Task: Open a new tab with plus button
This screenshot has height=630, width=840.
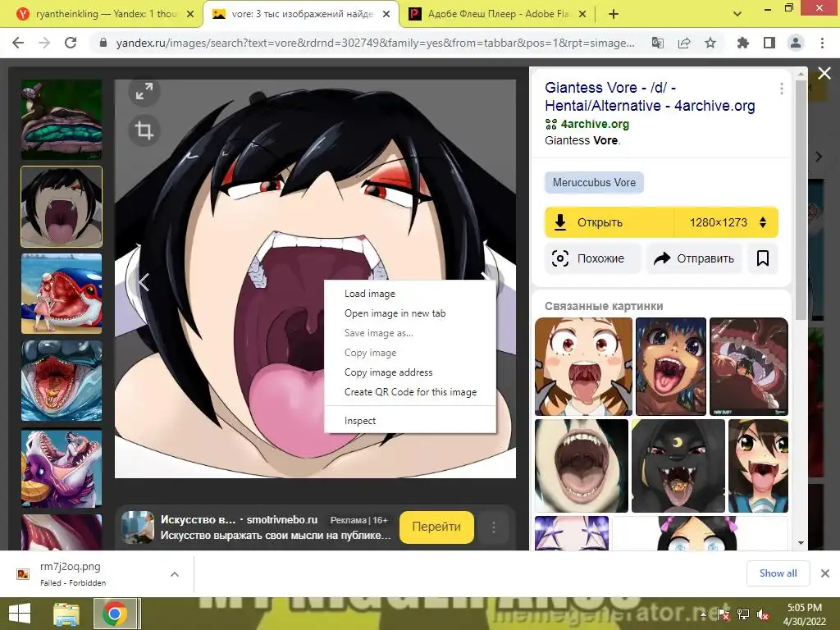Action: tap(614, 15)
